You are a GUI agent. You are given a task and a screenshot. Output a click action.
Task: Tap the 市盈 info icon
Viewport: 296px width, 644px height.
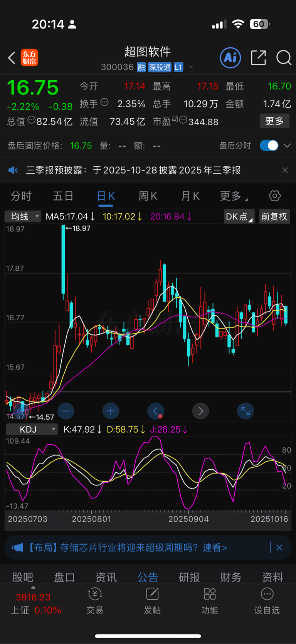coord(183,120)
